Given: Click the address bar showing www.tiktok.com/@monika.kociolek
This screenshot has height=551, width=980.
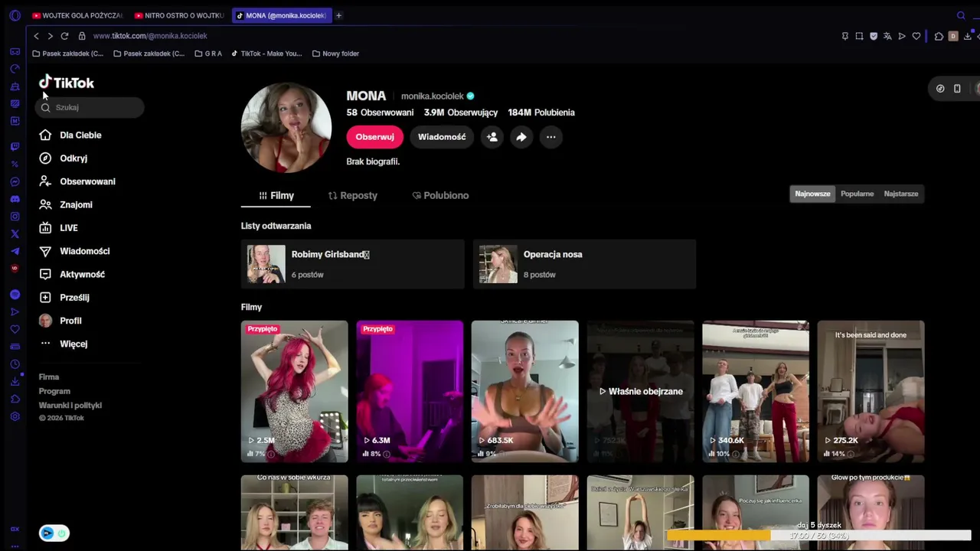Looking at the screenshot, I should (x=150, y=36).
